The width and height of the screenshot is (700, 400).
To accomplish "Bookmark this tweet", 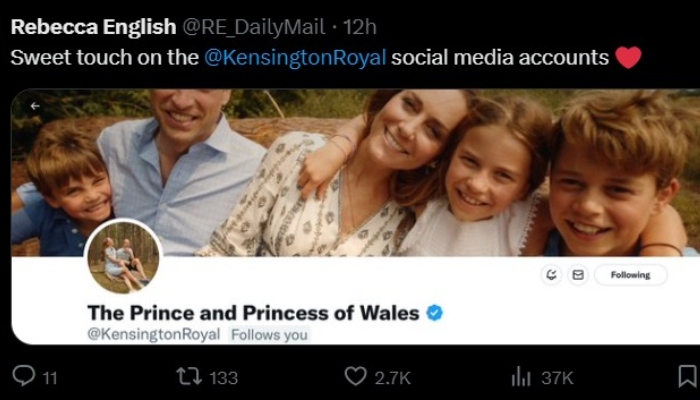I will 687,376.
